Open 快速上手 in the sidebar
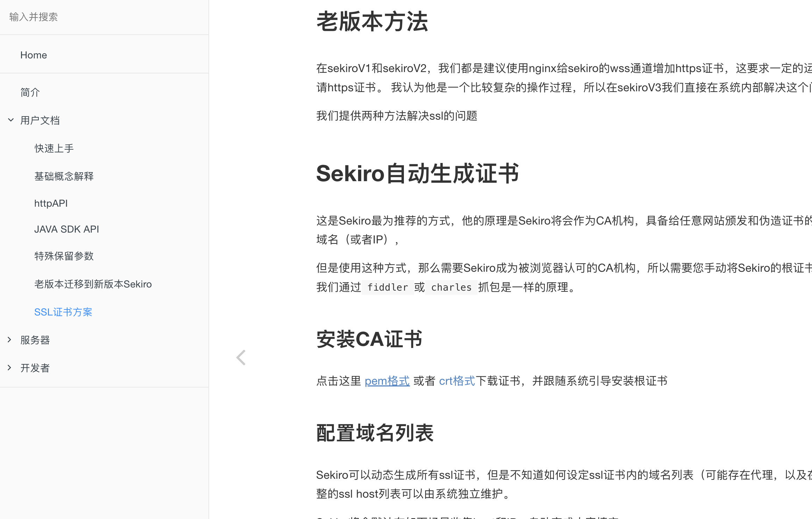 tap(54, 148)
